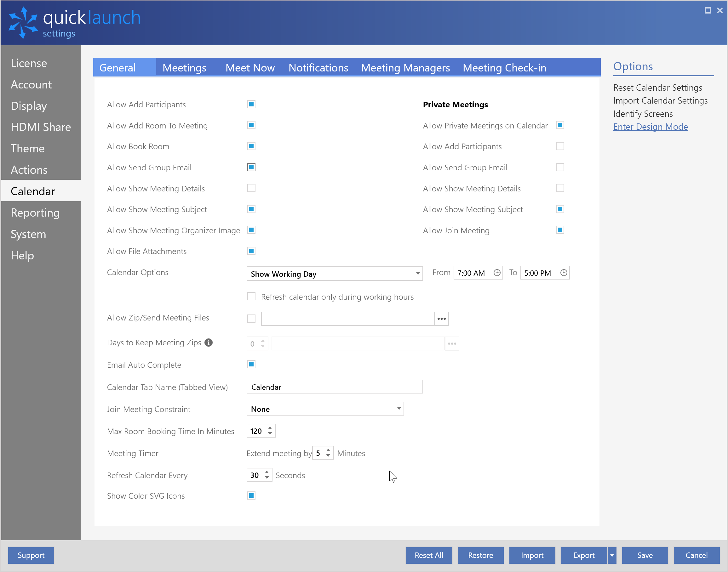The height and width of the screenshot is (572, 728).
Task: Click the quicklaunch logo icon
Action: point(23,23)
